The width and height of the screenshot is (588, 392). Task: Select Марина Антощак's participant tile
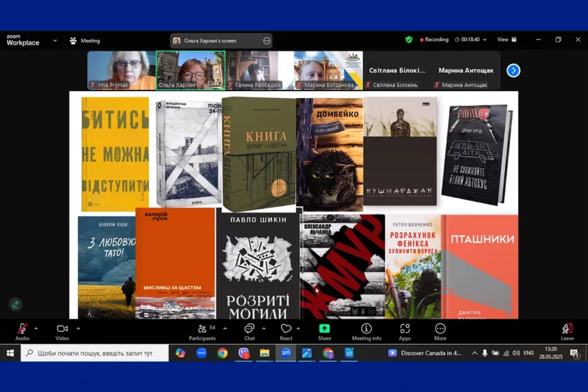[x=466, y=71]
